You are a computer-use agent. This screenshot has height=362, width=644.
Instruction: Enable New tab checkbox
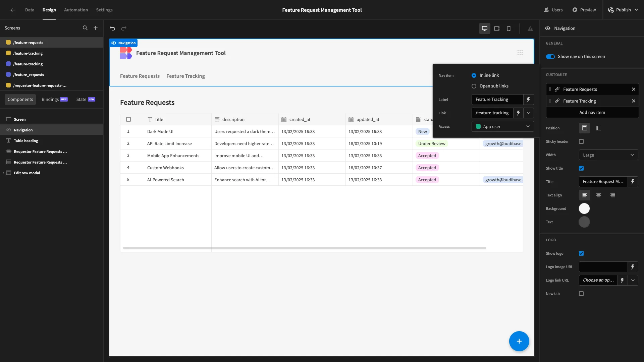click(x=581, y=294)
